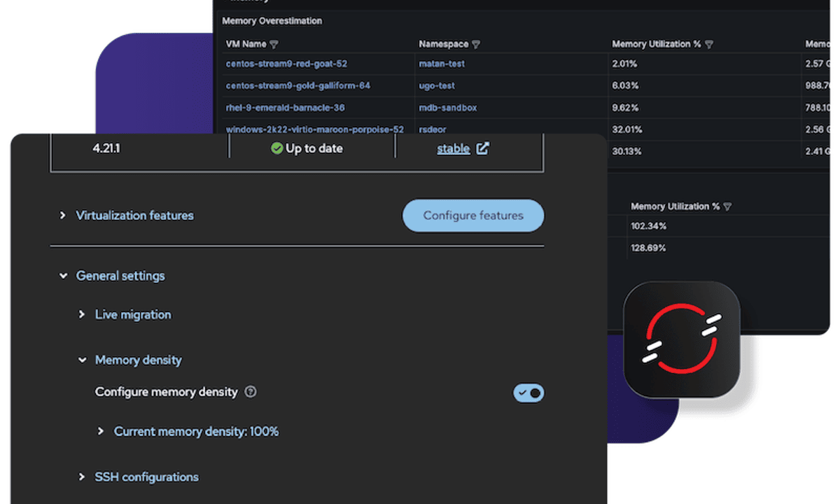
Task: Open the stable channel link
Action: (x=453, y=148)
